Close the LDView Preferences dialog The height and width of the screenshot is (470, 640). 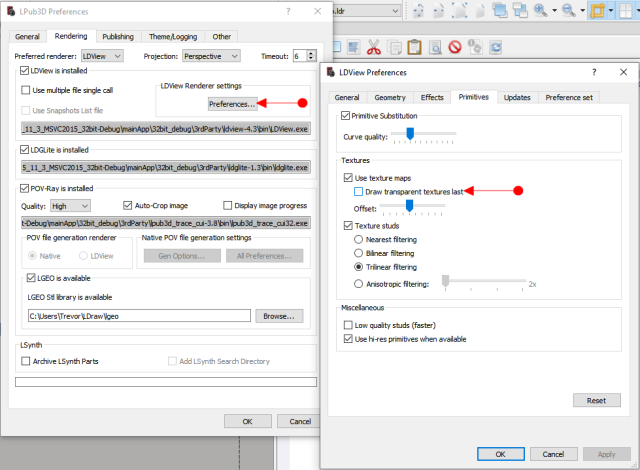(x=623, y=72)
